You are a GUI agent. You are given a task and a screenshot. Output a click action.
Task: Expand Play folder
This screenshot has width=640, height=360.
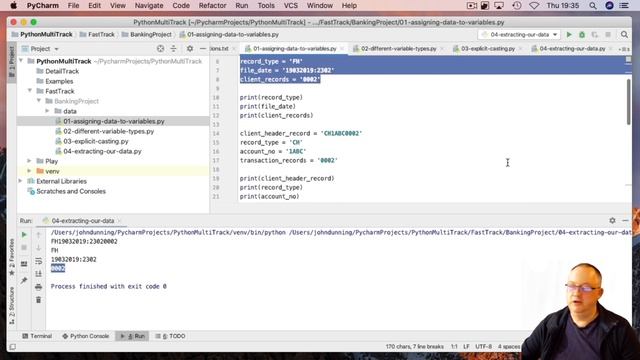29,161
